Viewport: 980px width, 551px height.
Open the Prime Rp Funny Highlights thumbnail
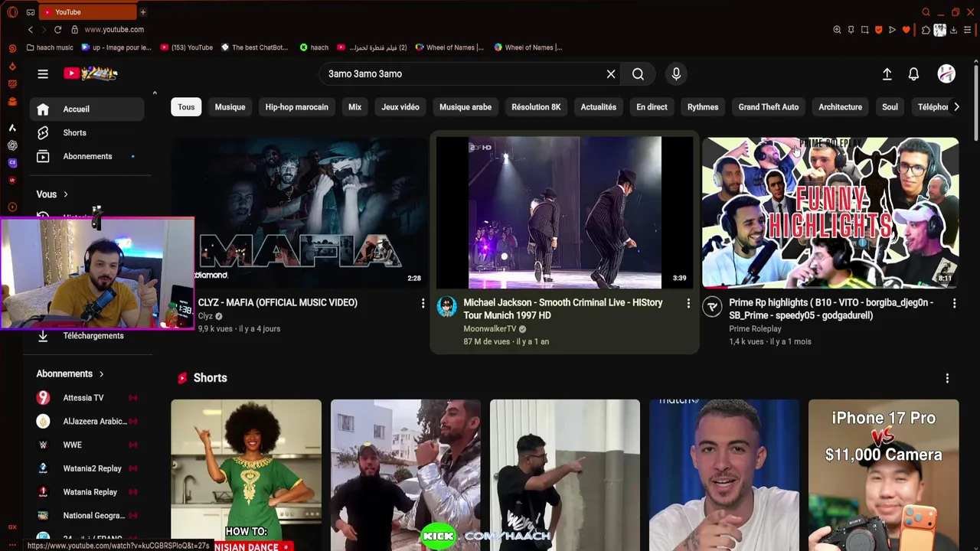point(831,213)
